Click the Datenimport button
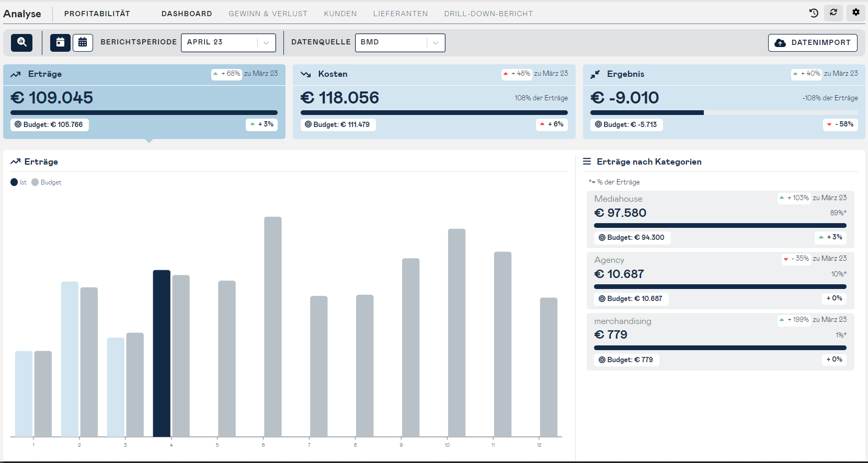The height and width of the screenshot is (463, 868). (x=813, y=43)
